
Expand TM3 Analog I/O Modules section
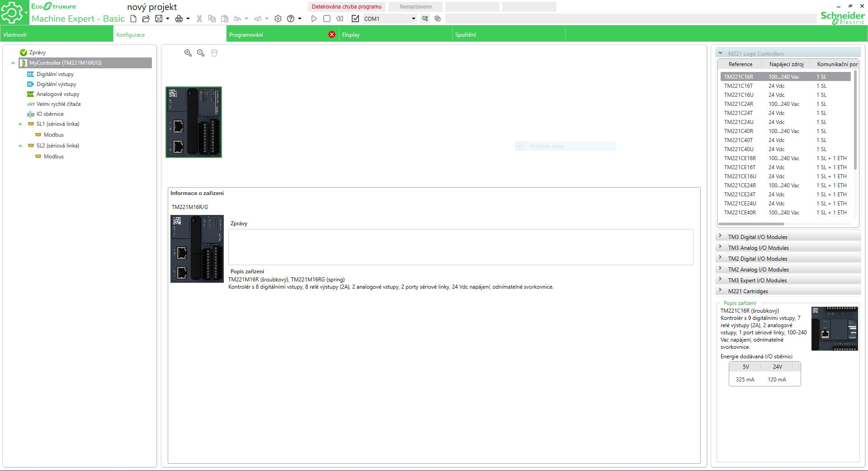[720, 247]
